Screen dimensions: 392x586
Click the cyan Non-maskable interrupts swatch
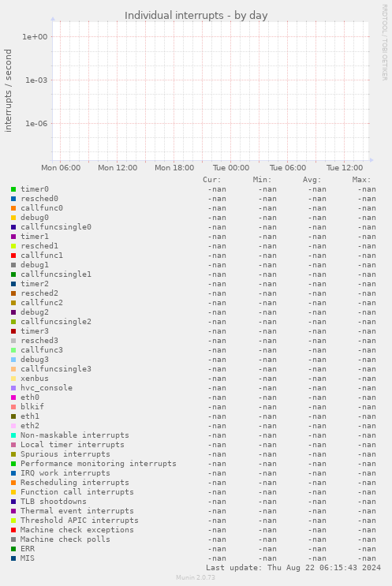(x=13, y=435)
